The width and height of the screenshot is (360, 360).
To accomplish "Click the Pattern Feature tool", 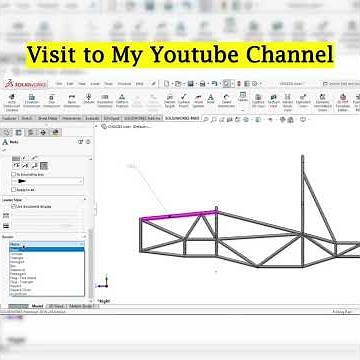I will (x=122, y=101).
